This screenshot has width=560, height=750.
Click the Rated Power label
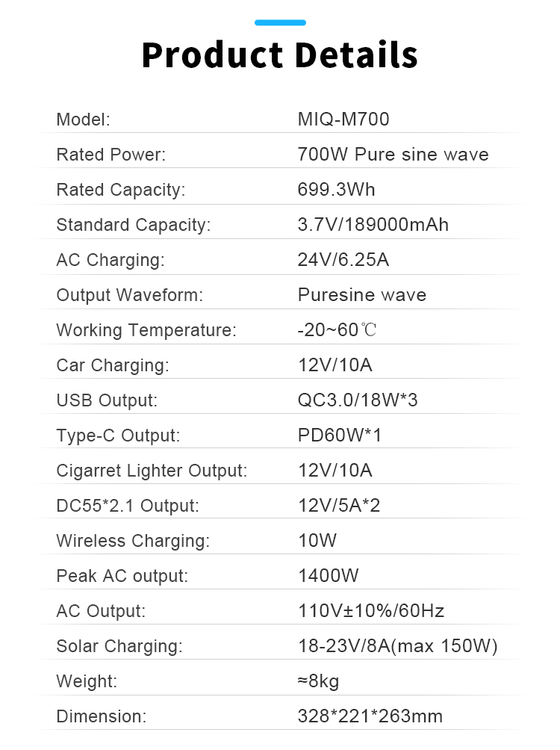111,155
